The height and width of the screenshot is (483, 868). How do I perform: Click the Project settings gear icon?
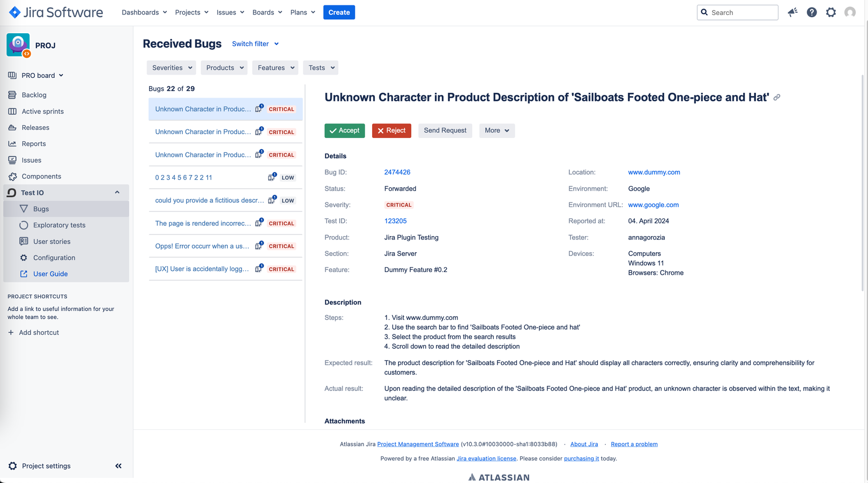(x=13, y=466)
